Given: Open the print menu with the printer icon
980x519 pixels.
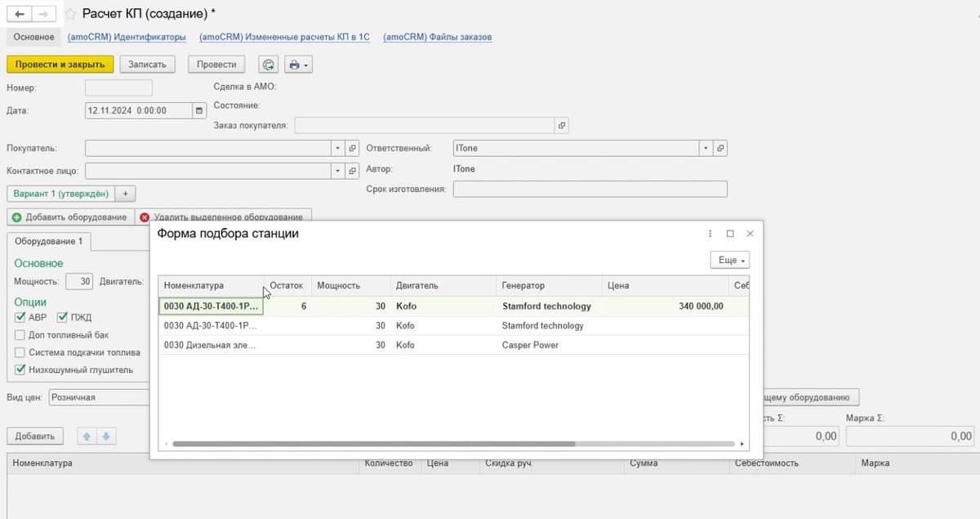Looking at the screenshot, I should 299,65.
